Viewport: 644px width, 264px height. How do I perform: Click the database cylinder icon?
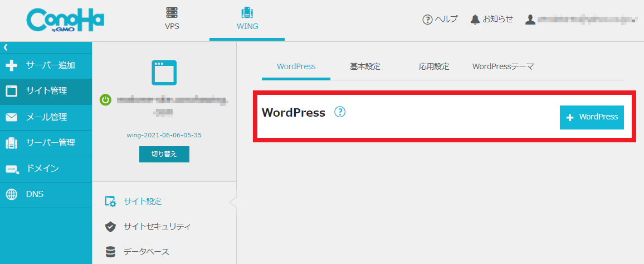[110, 252]
